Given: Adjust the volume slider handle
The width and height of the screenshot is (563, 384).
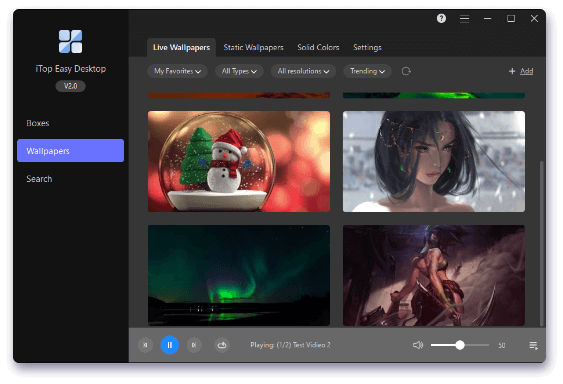Looking at the screenshot, I should tap(460, 345).
